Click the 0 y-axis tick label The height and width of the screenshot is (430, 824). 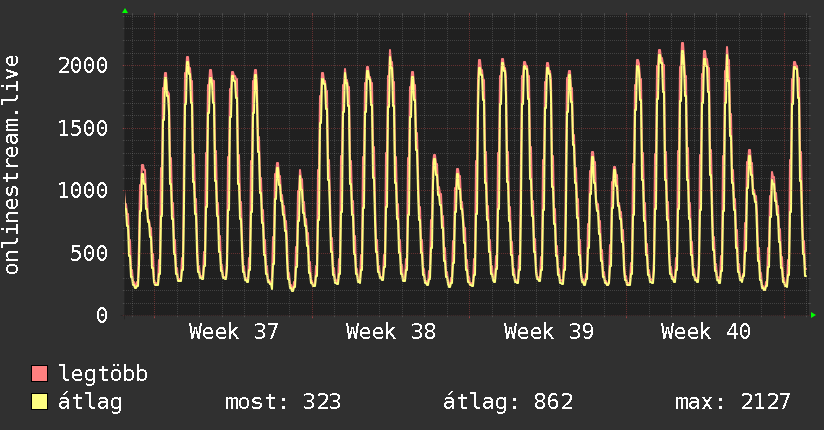[102, 315]
